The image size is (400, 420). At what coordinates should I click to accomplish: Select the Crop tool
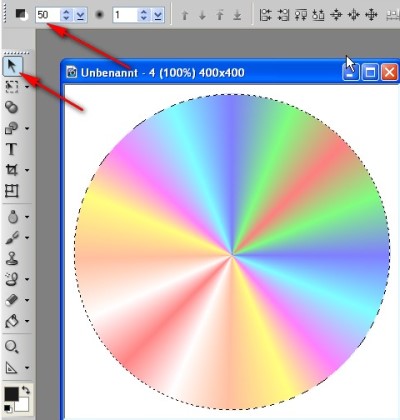tap(11, 170)
